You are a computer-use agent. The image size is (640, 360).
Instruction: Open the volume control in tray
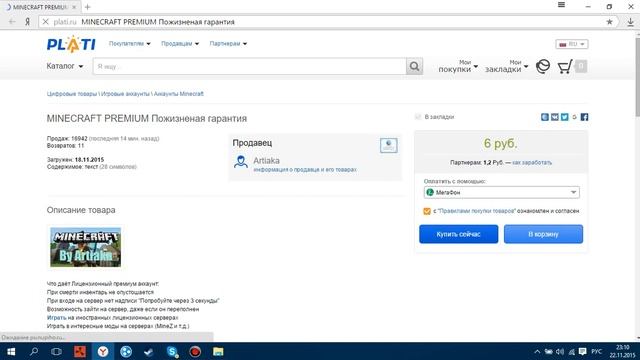point(560,352)
